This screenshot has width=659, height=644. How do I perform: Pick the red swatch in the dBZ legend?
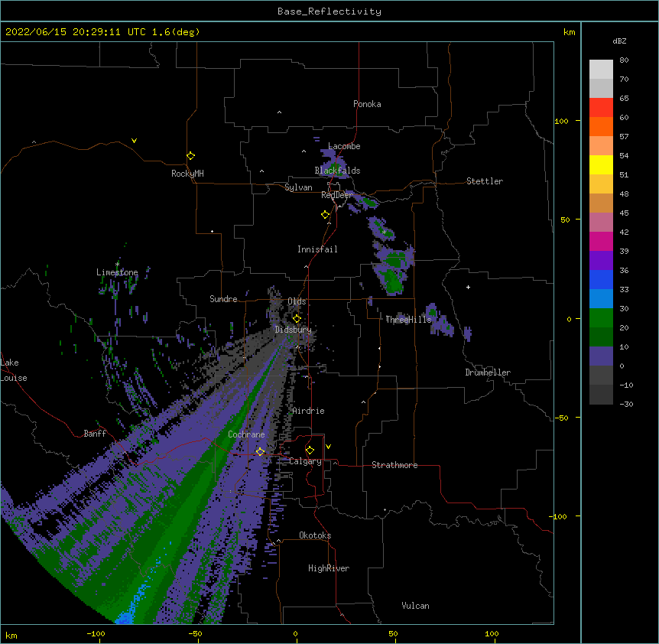coord(601,108)
